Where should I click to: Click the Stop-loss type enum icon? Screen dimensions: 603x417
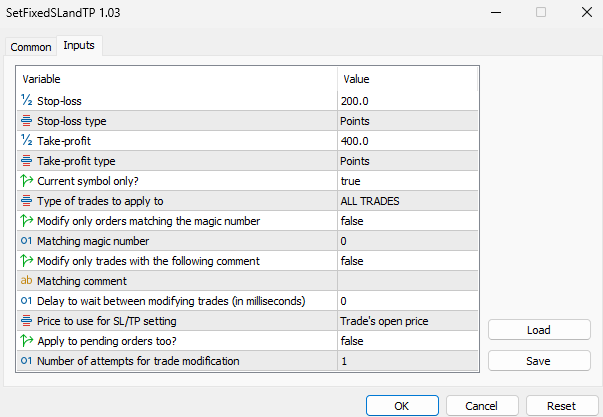(27, 121)
